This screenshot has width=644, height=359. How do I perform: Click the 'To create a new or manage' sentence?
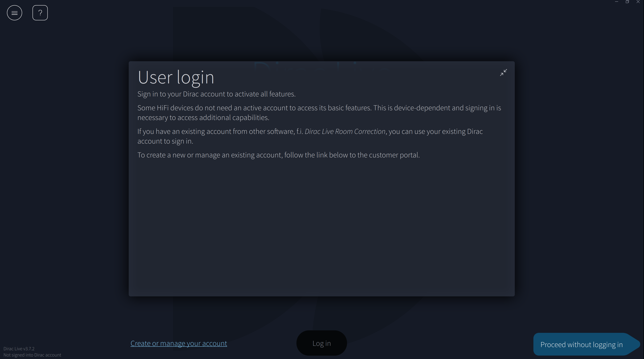pyautogui.click(x=279, y=155)
